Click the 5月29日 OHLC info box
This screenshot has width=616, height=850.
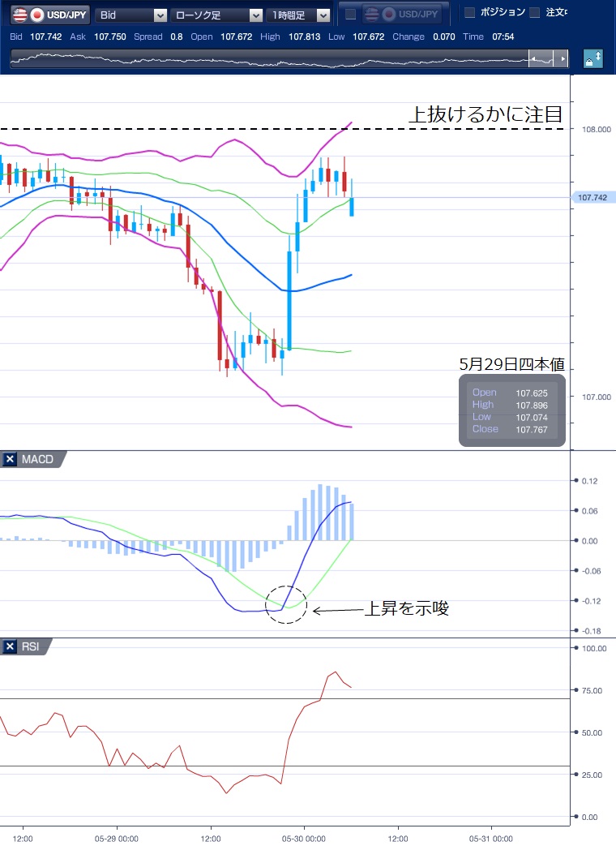click(x=511, y=410)
